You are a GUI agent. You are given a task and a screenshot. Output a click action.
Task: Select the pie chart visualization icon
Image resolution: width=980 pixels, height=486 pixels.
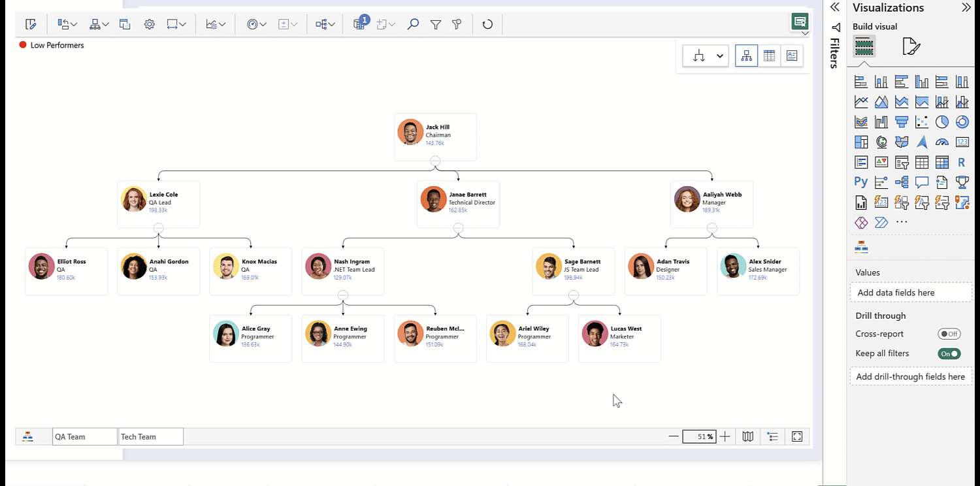(x=941, y=122)
